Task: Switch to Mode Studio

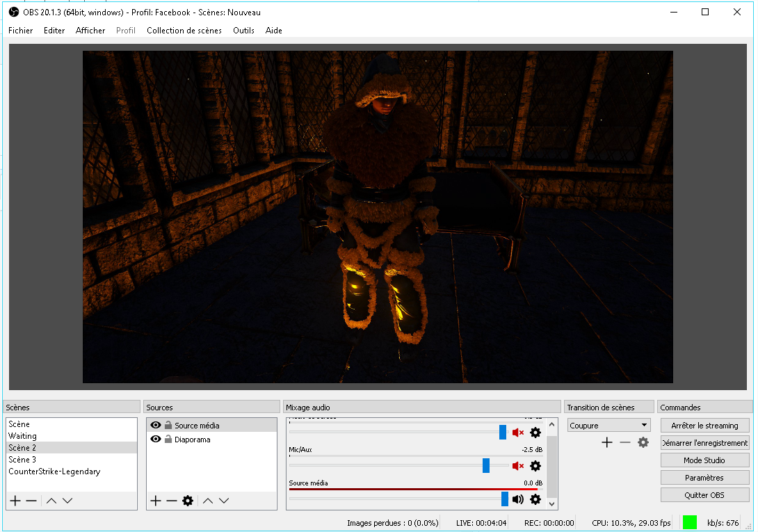Action: [705, 460]
